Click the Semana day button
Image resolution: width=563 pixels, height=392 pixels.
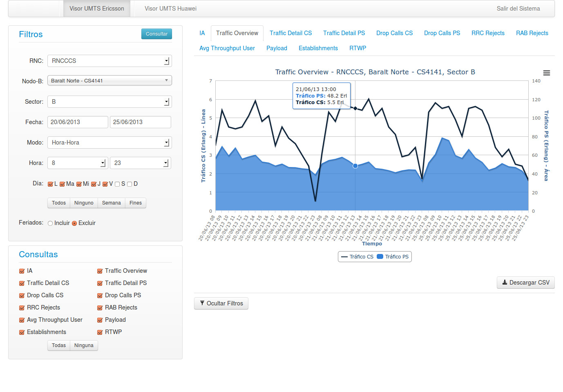point(111,203)
